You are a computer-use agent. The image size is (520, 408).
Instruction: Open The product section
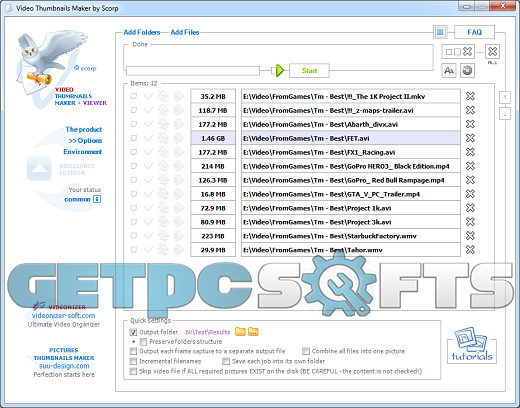tap(84, 129)
